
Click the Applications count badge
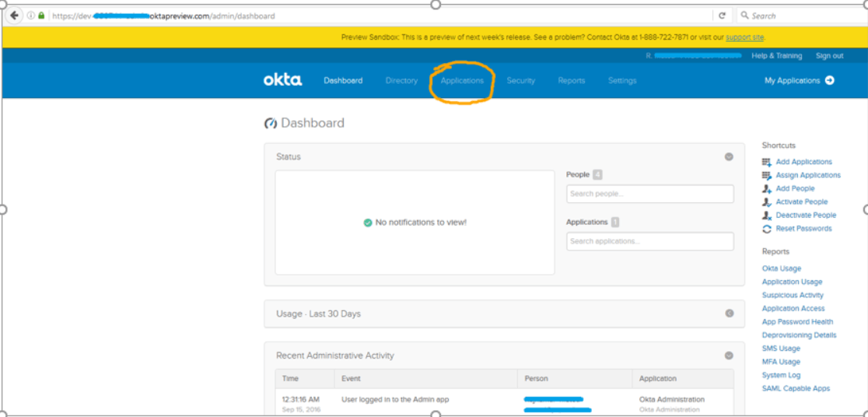pyautogui.click(x=615, y=222)
